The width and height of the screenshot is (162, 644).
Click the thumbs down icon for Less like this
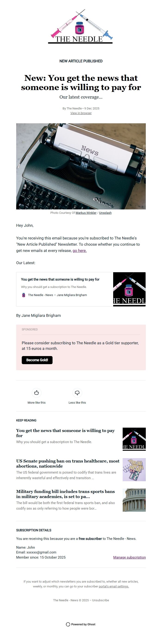point(77,393)
